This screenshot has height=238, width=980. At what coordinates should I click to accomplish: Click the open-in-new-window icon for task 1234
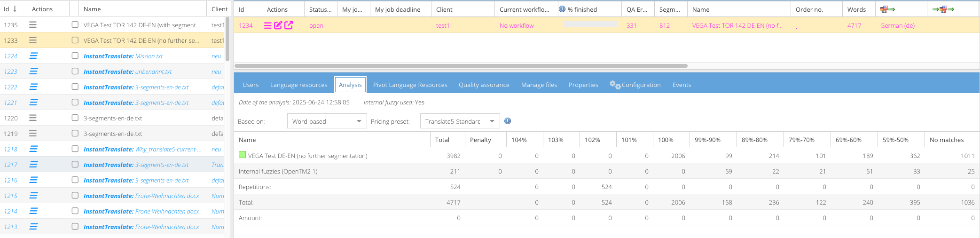289,25
